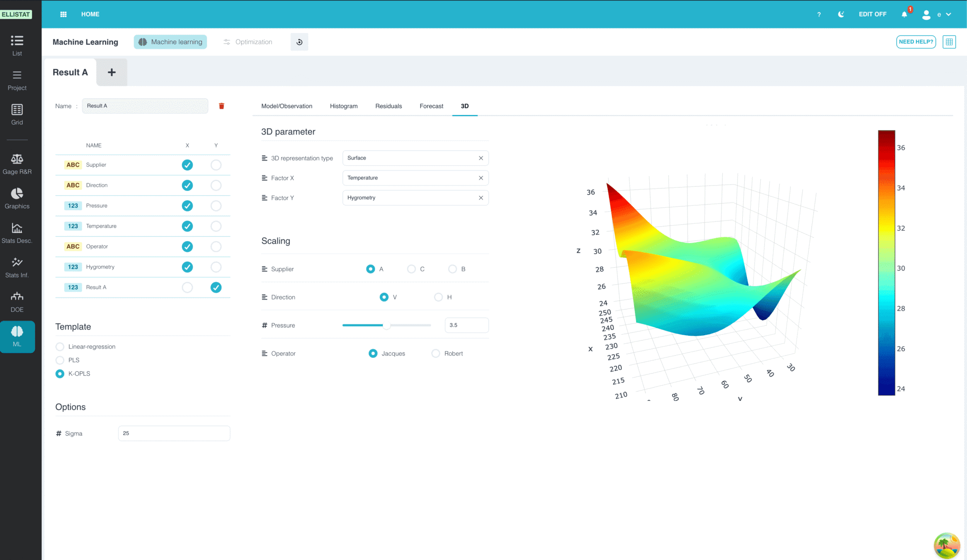Open the 3D representation type dropdown
This screenshot has height=560, width=967.
coord(415,158)
